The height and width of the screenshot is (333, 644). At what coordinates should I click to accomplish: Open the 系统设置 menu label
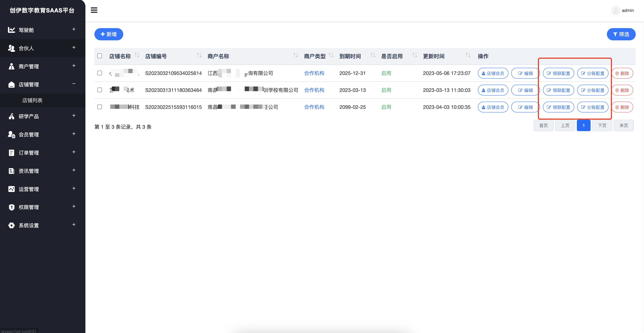click(29, 225)
